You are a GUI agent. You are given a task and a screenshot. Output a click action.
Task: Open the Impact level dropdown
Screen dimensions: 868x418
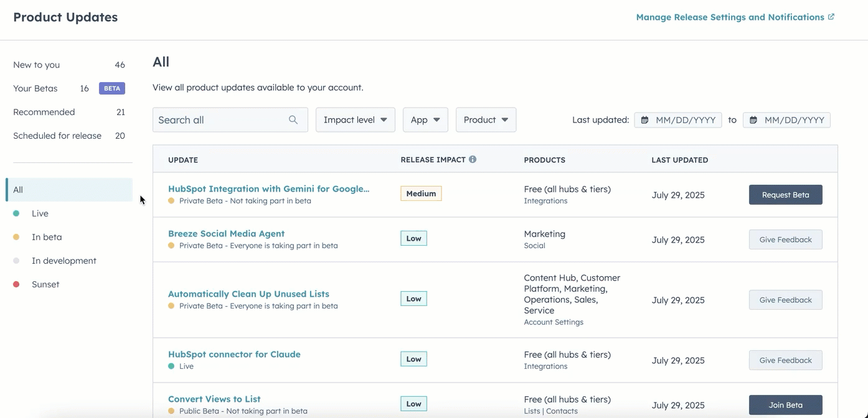coord(356,119)
